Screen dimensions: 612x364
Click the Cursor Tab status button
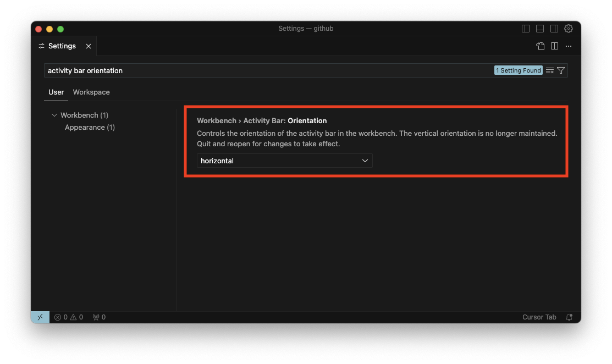pos(539,317)
